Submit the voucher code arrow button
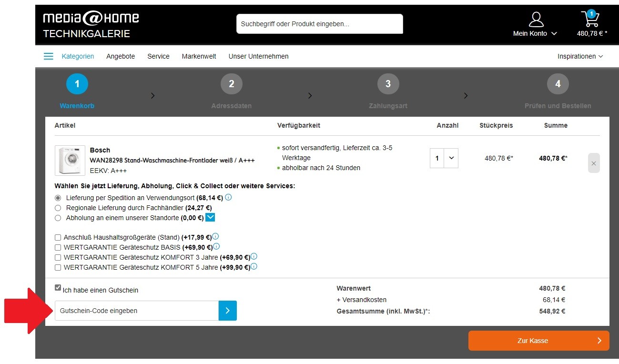This screenshot has height=364, width=619. 228,311
